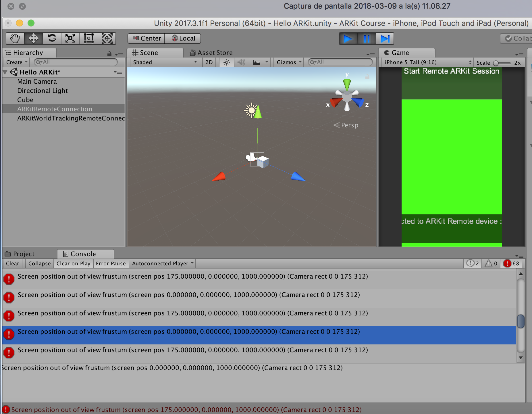Select the Rotate tool
This screenshot has width=532, height=414.
[52, 39]
